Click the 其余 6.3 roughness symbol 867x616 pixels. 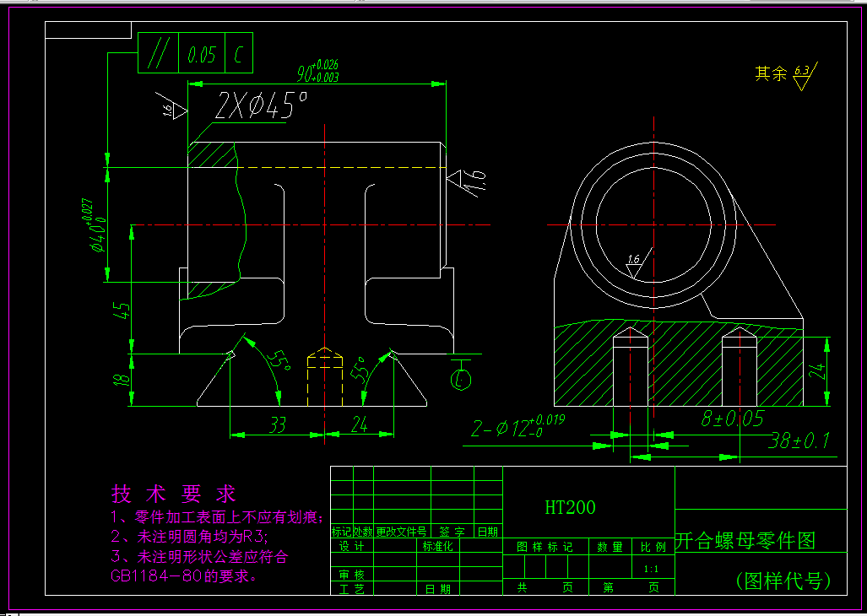[x=784, y=73]
